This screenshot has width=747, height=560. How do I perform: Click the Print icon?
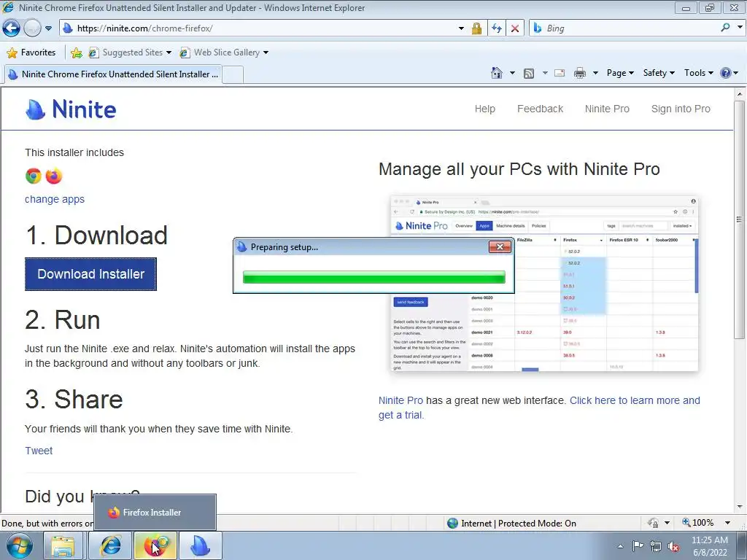[x=580, y=73]
